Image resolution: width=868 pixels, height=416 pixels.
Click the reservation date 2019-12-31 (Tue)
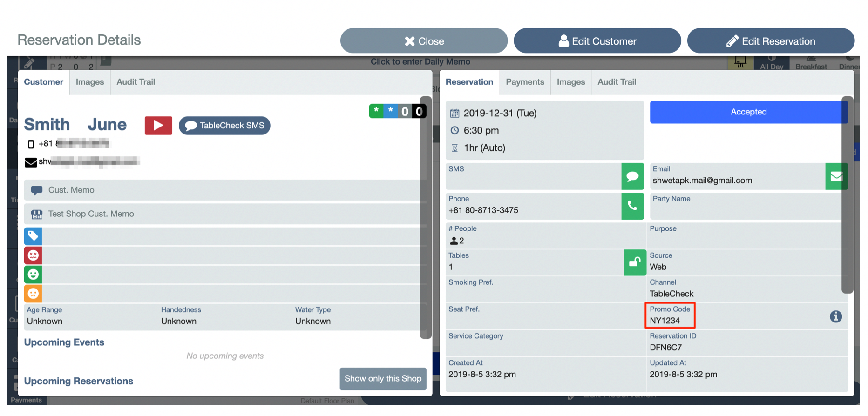(x=500, y=114)
